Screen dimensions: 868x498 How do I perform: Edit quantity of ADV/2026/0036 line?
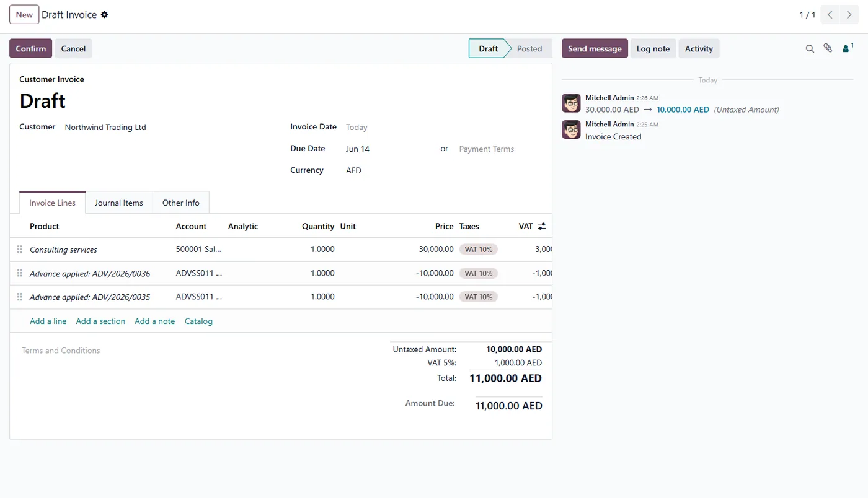(322, 273)
